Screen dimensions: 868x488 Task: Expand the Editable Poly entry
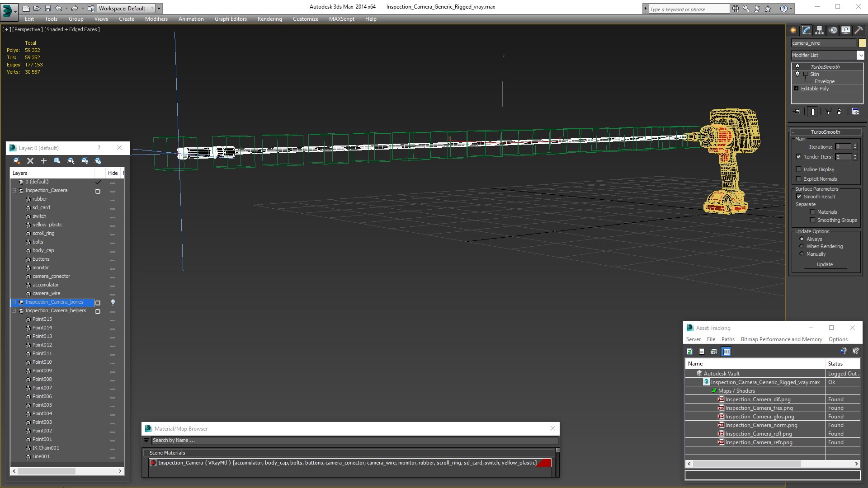(x=797, y=89)
